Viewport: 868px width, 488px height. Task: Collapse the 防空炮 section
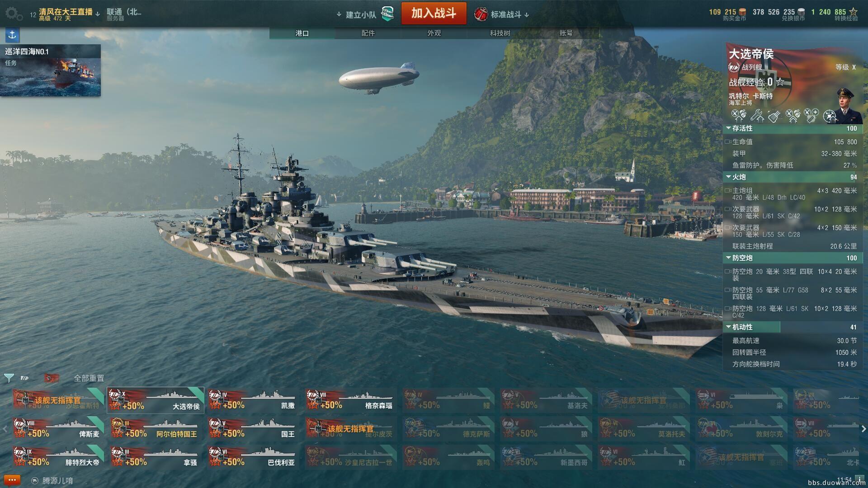pyautogui.click(x=728, y=258)
